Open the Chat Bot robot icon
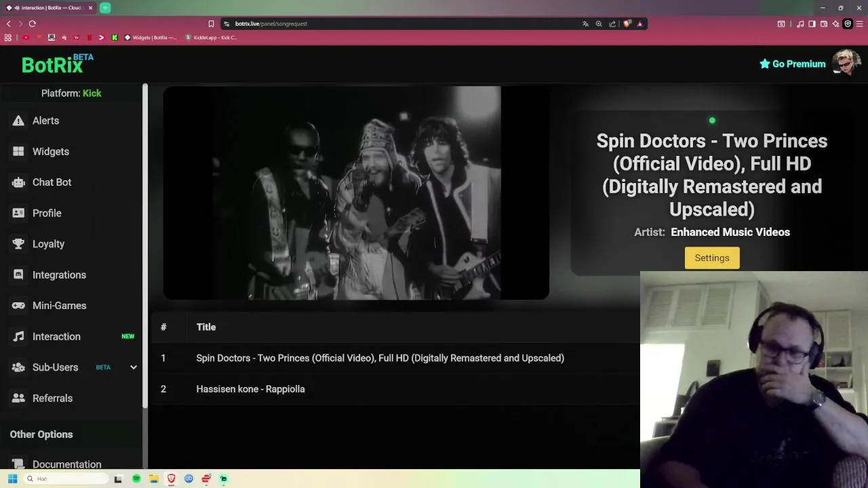Screen dimensions: 868x488 point(18,182)
